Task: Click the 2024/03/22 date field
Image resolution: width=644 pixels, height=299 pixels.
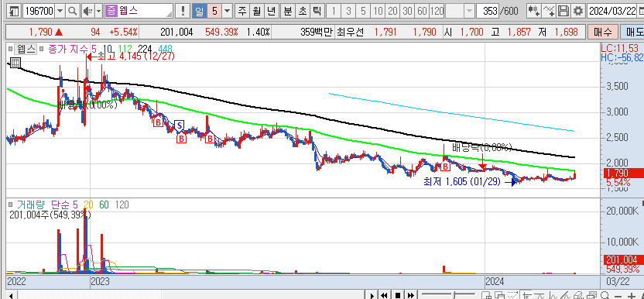Action: pos(612,11)
